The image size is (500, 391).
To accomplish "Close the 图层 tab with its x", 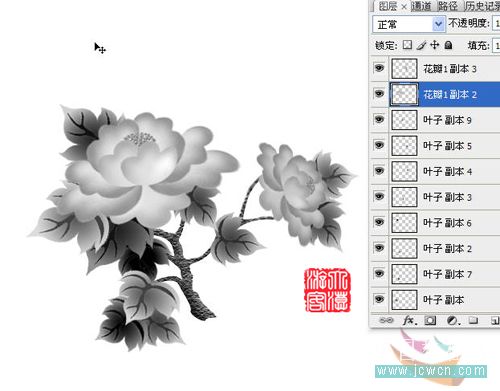I will point(404,7).
